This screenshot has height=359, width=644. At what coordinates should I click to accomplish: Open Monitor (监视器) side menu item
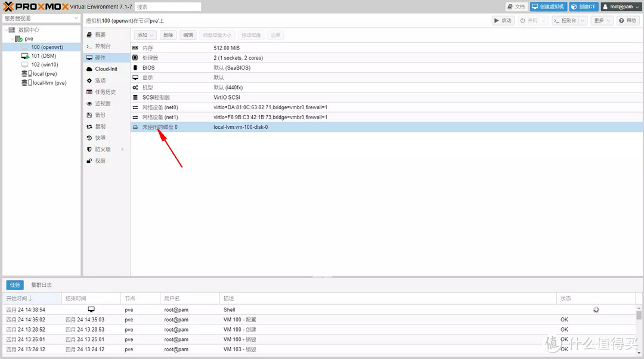103,104
